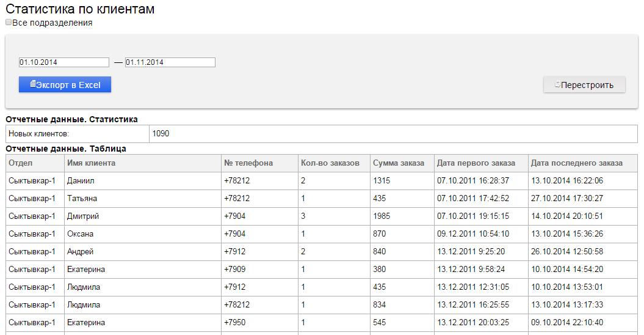
Task: Click the Статистика по клиентам page heading
Action: (80, 9)
